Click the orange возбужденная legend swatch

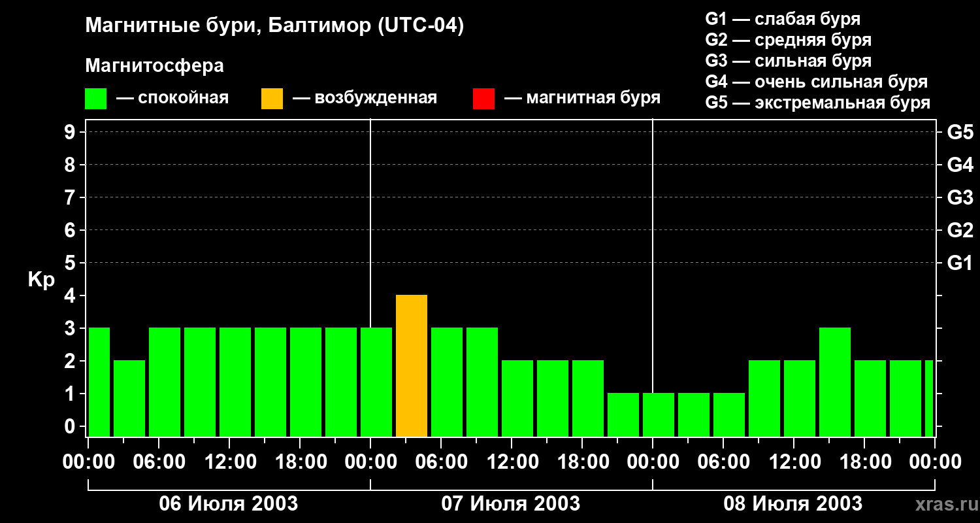(272, 98)
